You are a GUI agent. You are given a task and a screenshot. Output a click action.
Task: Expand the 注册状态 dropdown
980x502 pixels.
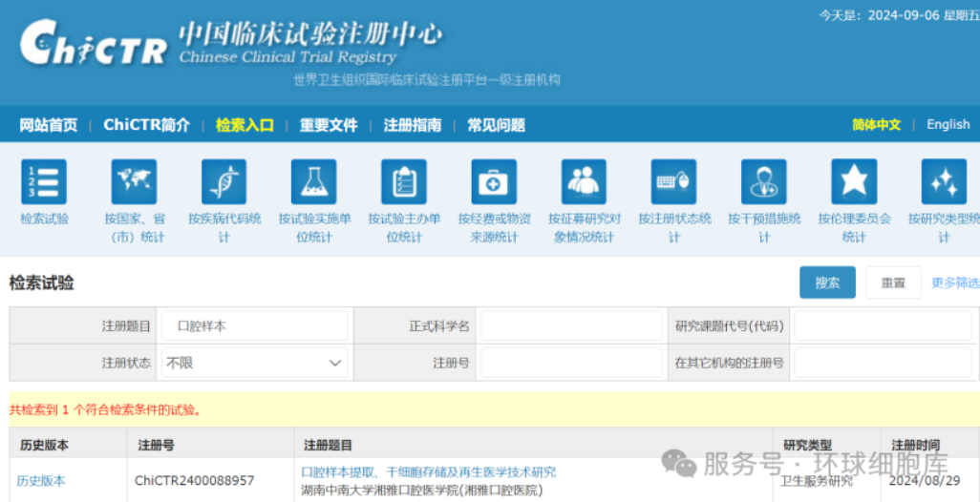(x=254, y=363)
